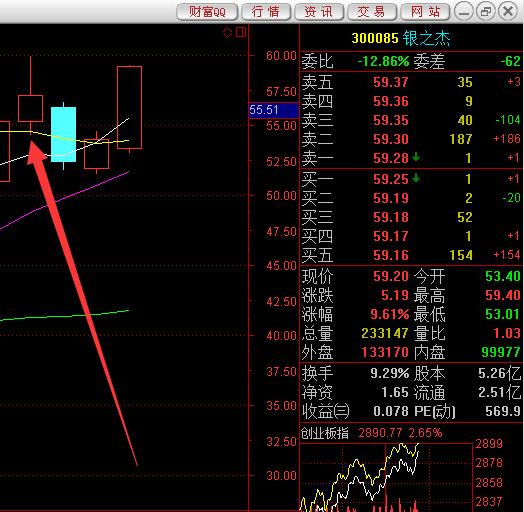Image resolution: width=524 pixels, height=512 pixels.
Task: Click the 创业板指 index label
Action: [x=325, y=433]
